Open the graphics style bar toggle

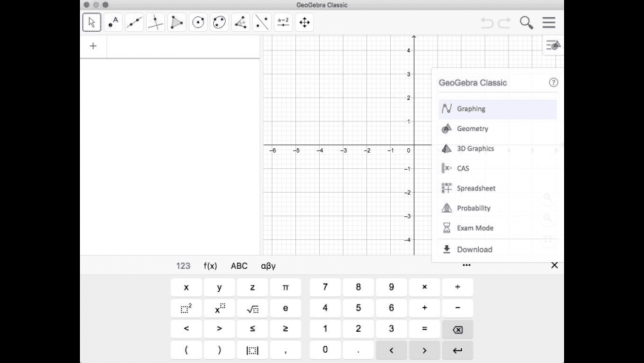click(553, 45)
